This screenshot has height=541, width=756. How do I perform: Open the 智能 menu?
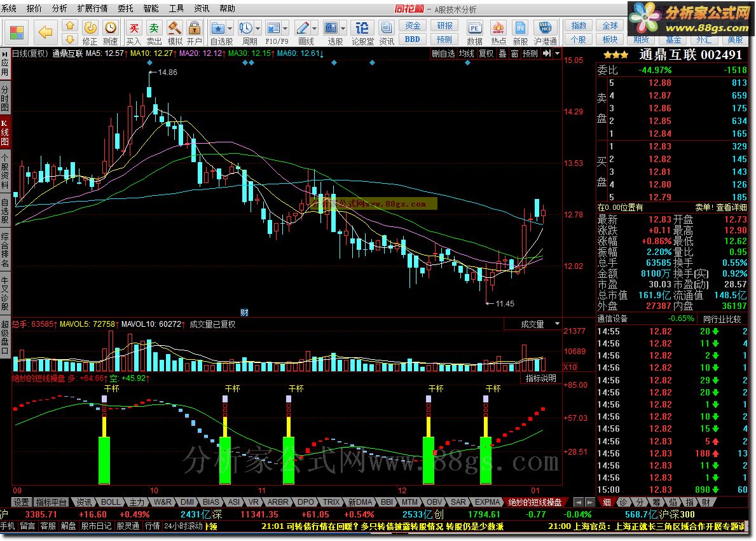151,8
